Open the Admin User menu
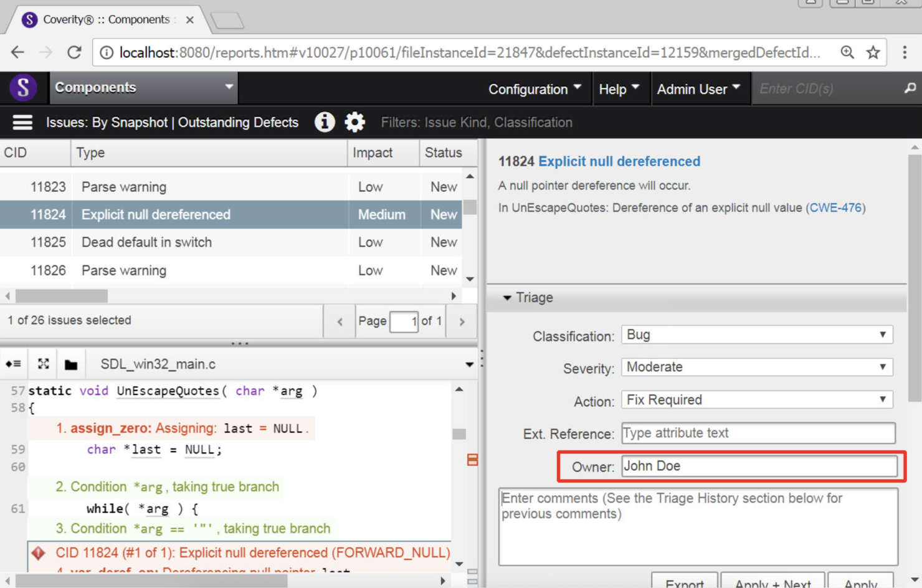922x588 pixels. pos(700,88)
